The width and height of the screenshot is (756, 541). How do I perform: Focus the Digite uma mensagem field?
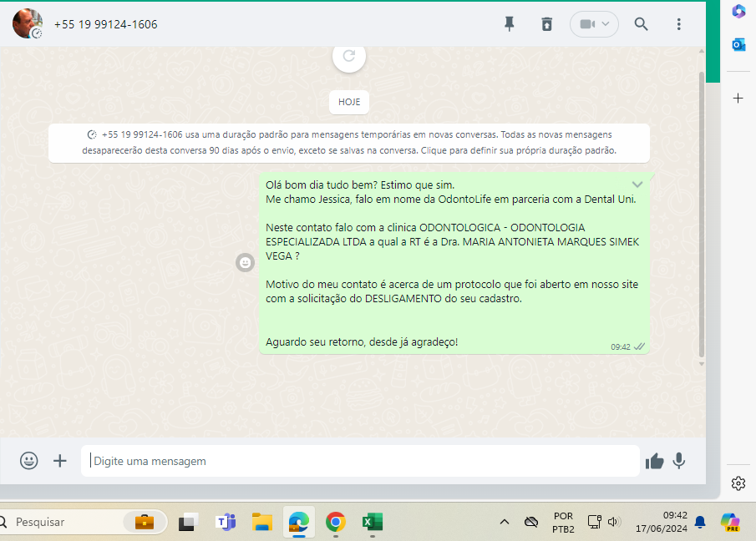pos(360,461)
